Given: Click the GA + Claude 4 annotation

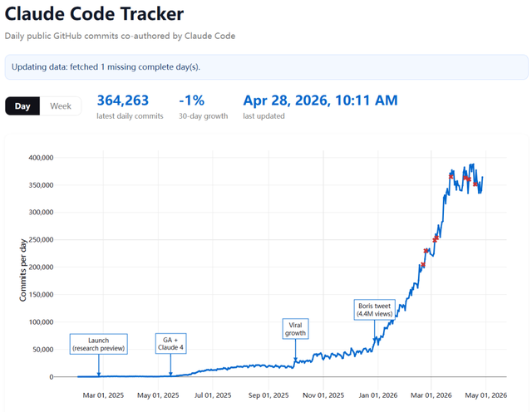Looking at the screenshot, I should click(x=170, y=344).
